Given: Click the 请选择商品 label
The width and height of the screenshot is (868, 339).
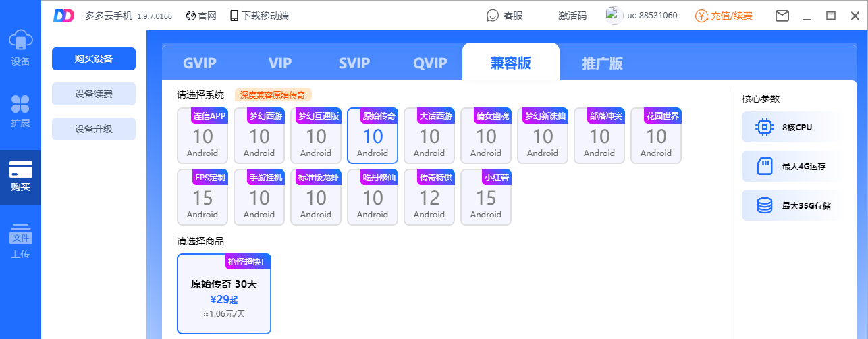Looking at the screenshot, I should click(200, 241).
